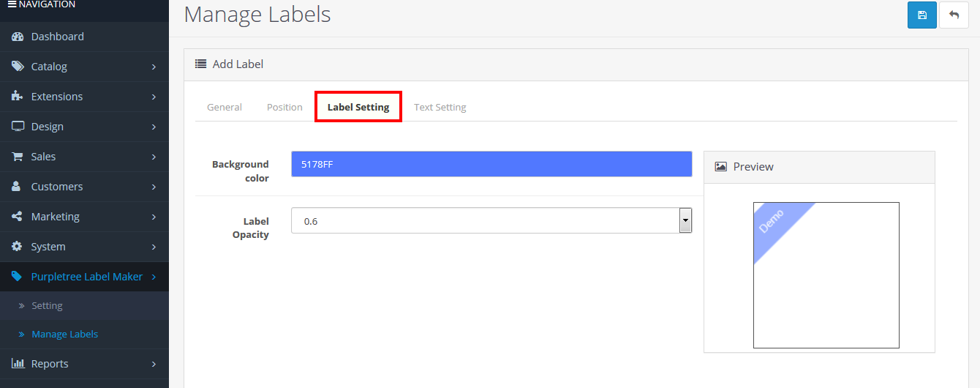Switch to the General tab
Screen dimensions: 980x388
225,107
